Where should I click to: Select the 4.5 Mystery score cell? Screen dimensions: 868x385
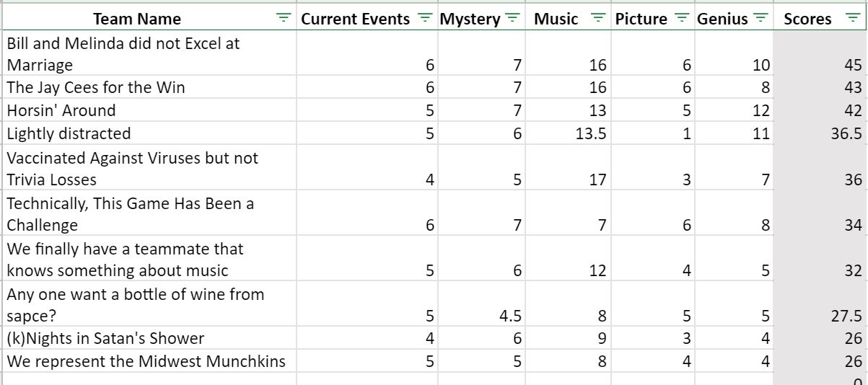point(482,304)
